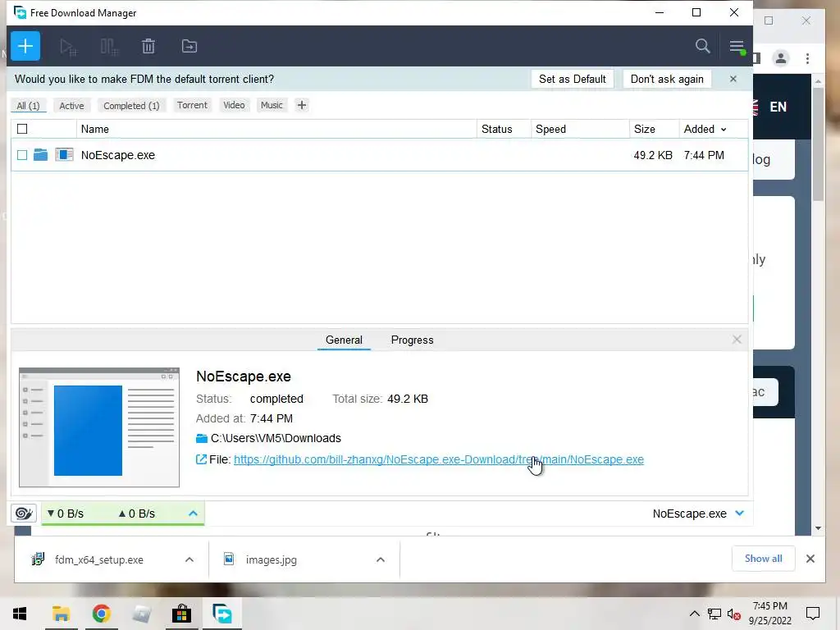Viewport: 840px width, 630px height.
Task: Click the 0 B/s download speed indicator
Action: point(66,514)
